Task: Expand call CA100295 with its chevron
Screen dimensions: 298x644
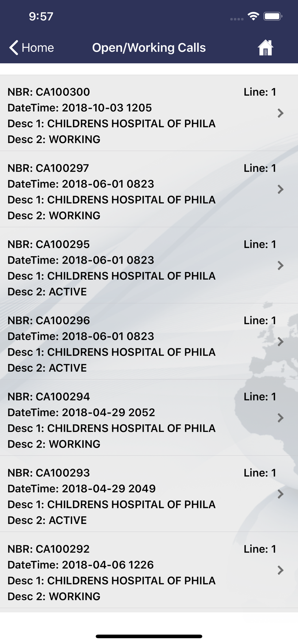Action: (x=280, y=265)
